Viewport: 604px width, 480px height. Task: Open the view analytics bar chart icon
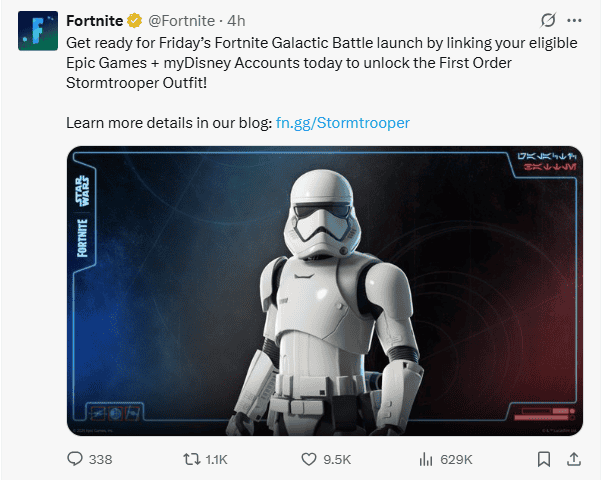pos(425,459)
